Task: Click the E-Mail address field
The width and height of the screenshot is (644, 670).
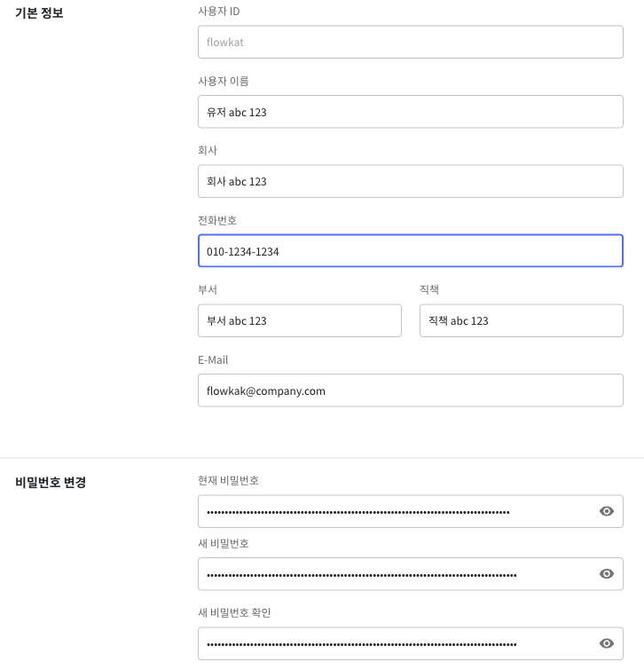Action: tap(410, 390)
